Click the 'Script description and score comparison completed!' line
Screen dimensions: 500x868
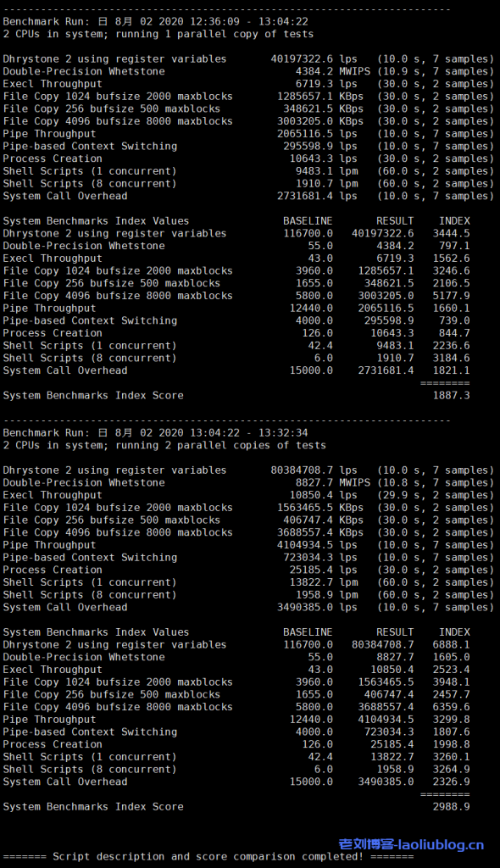[208, 856]
